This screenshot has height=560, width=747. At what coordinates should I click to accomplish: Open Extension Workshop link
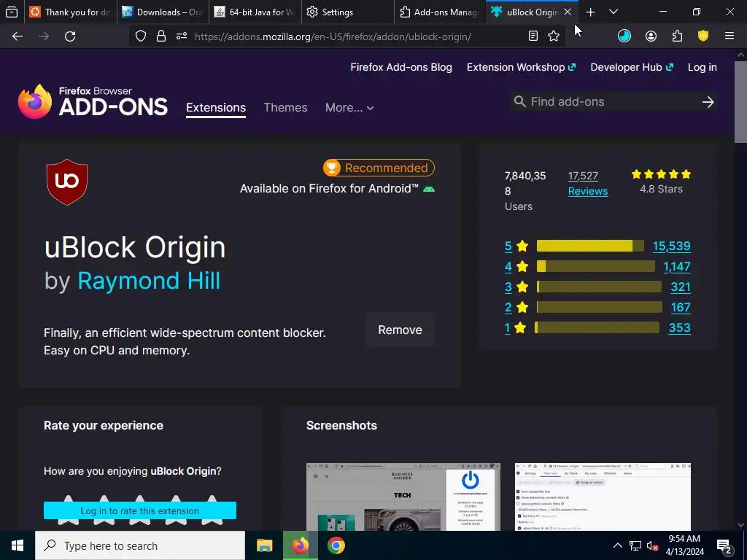point(521,67)
